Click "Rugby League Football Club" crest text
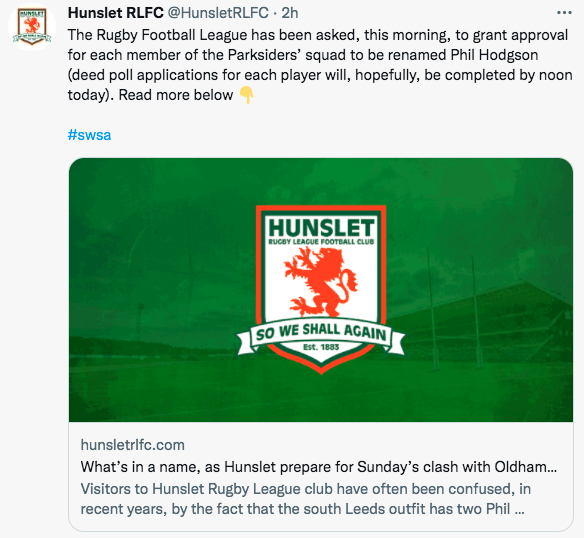 321,242
